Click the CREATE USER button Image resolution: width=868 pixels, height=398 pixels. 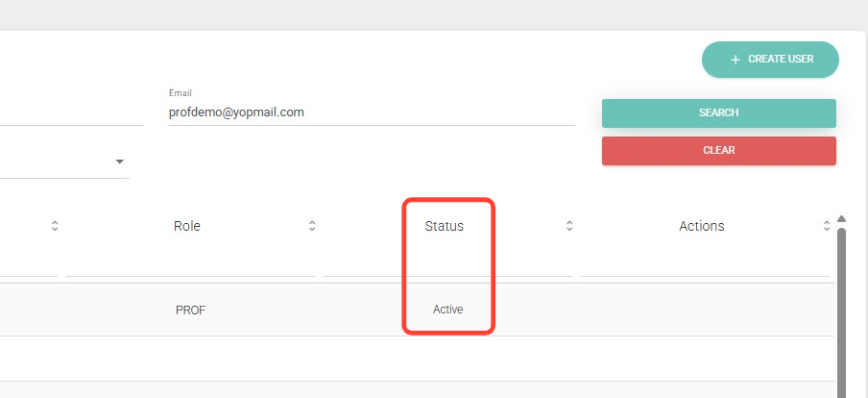(770, 60)
